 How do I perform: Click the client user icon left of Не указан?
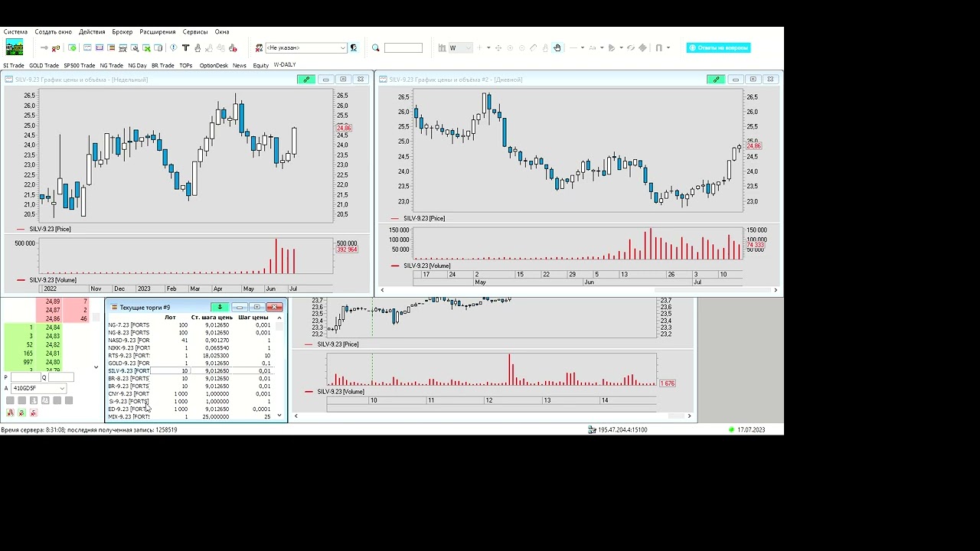259,48
